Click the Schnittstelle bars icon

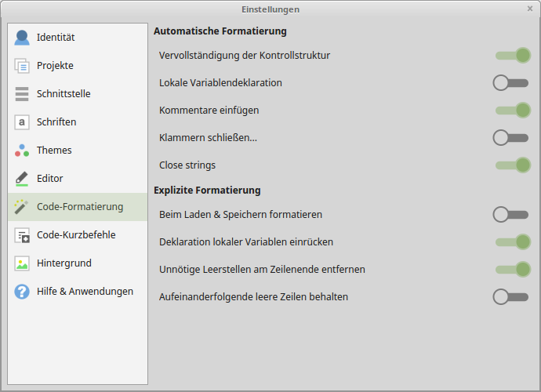22,94
